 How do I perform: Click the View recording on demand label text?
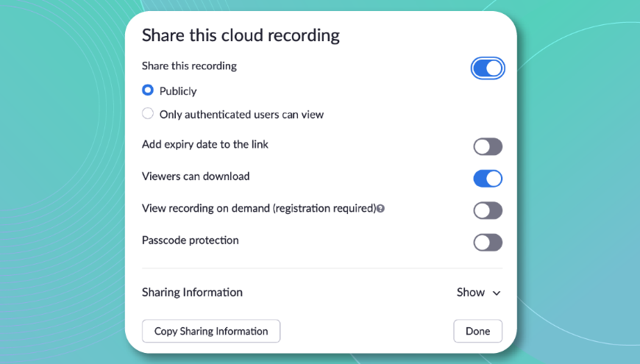(x=258, y=209)
